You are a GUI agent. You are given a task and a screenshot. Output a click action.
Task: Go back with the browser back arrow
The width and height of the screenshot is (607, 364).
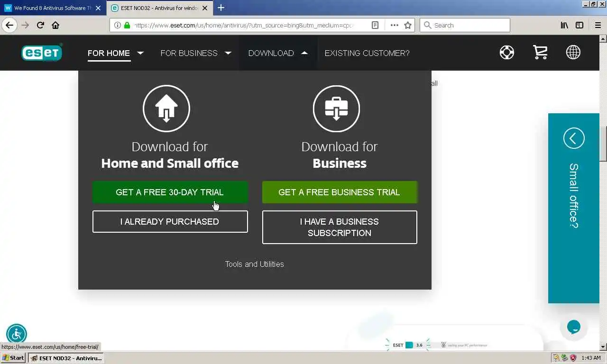(9, 25)
